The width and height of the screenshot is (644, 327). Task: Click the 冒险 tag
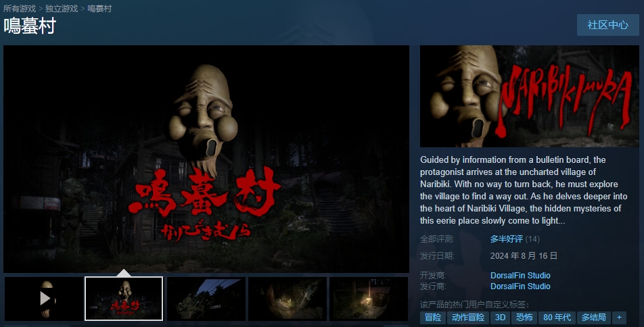(433, 318)
